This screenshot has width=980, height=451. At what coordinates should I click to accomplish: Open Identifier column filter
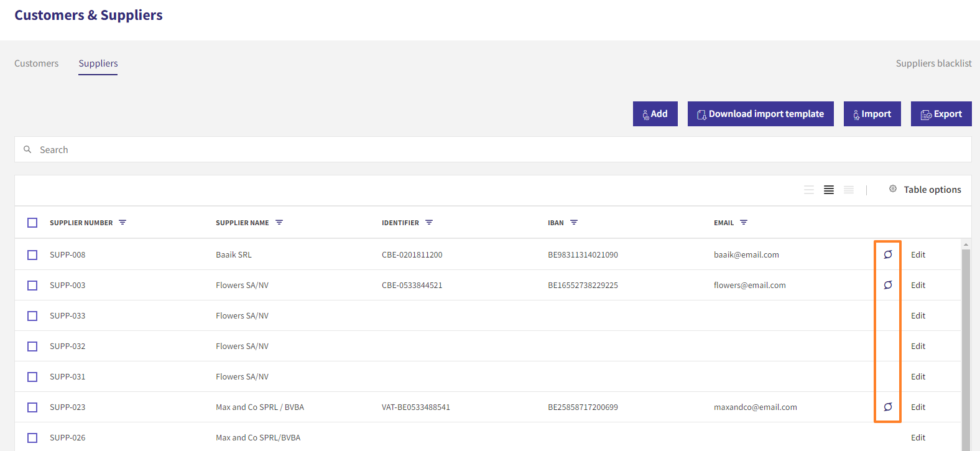tap(429, 222)
